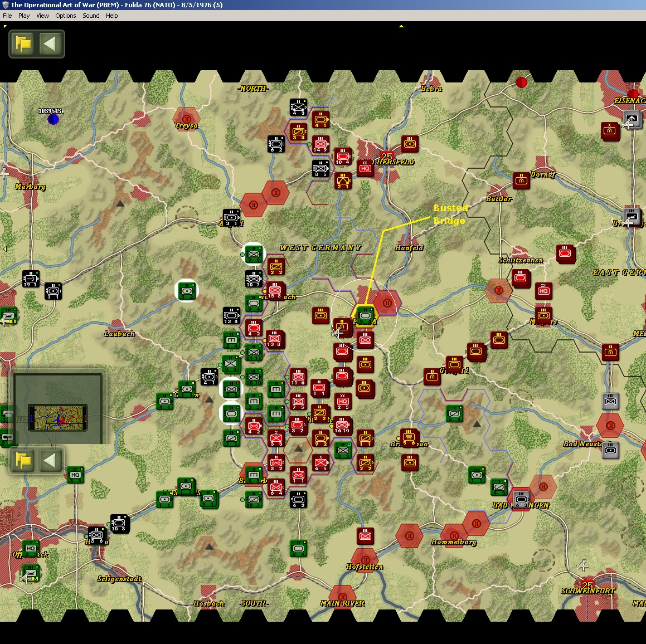Click the red 25 objective at Schweinfurt

click(x=587, y=584)
